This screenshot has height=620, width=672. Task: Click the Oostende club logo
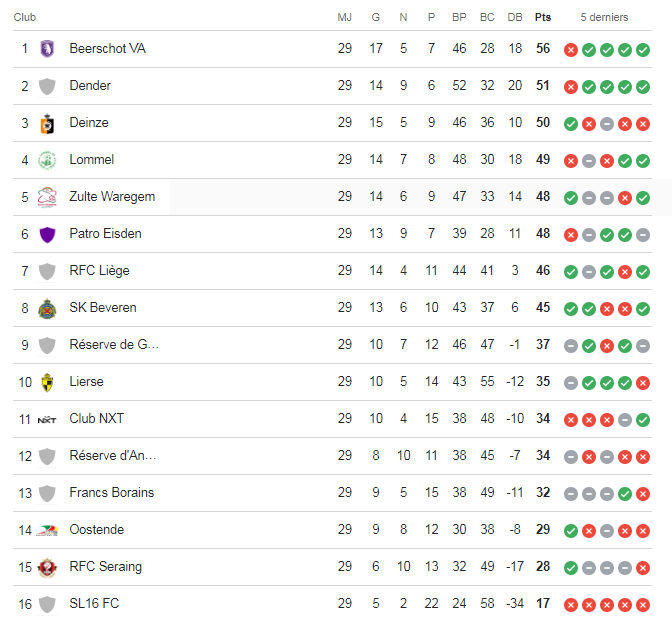pyautogui.click(x=46, y=530)
